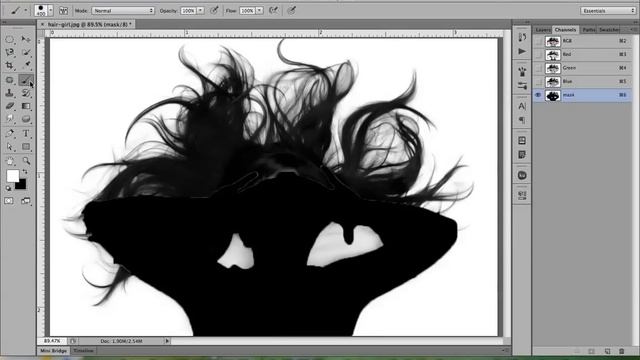Open the Brush Presets panel icon
The height and width of the screenshot is (360, 640).
click(522, 86)
